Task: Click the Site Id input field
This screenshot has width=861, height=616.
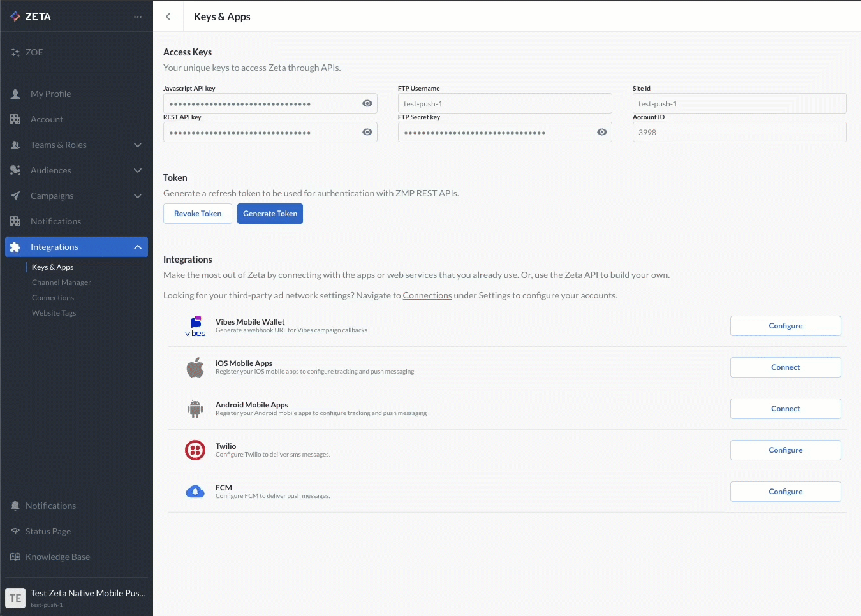Action: coord(739,103)
